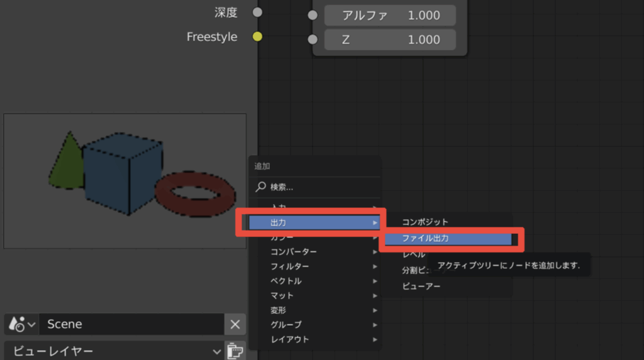The width and height of the screenshot is (644, 360).
Task: Open the ビューレイヤー dropdown
Action: point(113,351)
